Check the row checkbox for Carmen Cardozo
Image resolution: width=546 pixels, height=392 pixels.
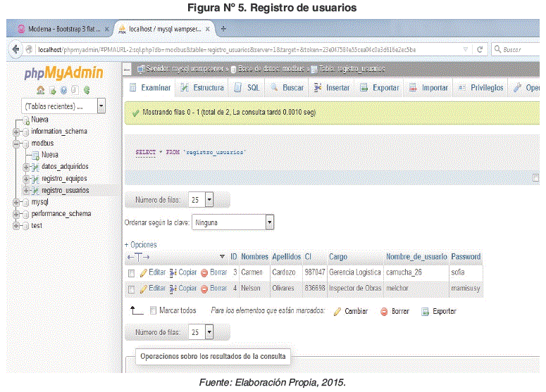[x=131, y=272]
